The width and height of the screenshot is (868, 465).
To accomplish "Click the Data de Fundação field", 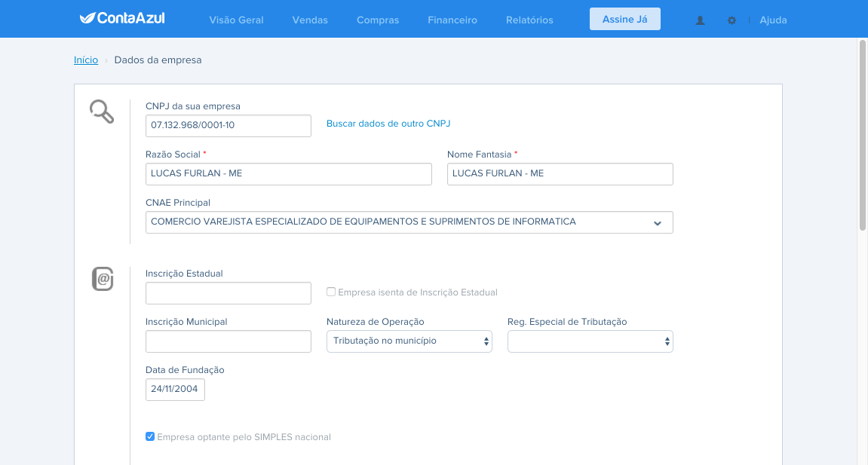I will pyautogui.click(x=175, y=389).
